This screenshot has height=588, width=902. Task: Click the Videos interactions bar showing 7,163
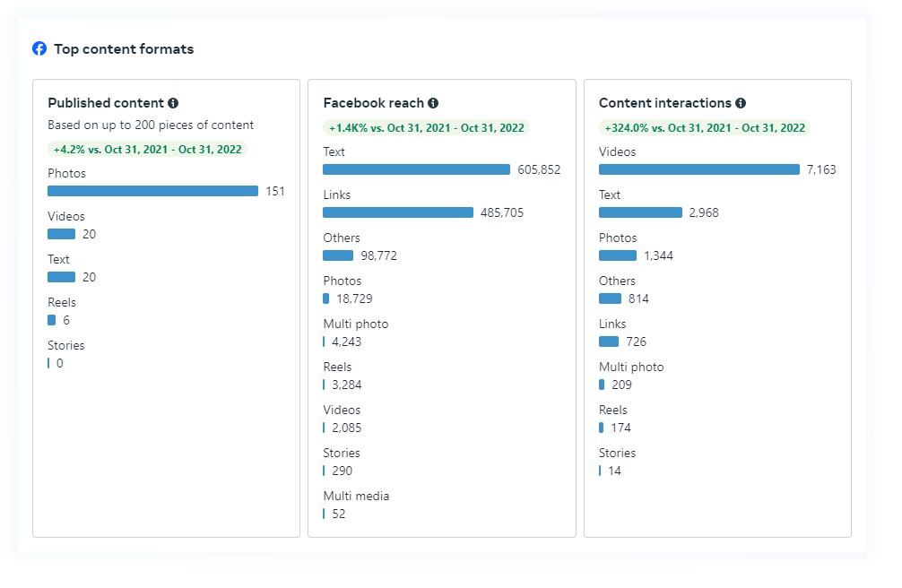[698, 169]
